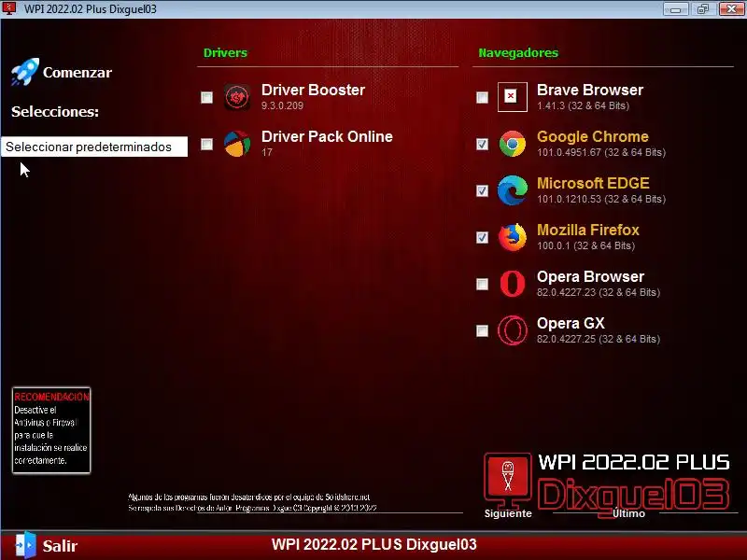The image size is (747, 560).
Task: Open the Seleccionar predeterminados dropdown
Action: pos(94,147)
